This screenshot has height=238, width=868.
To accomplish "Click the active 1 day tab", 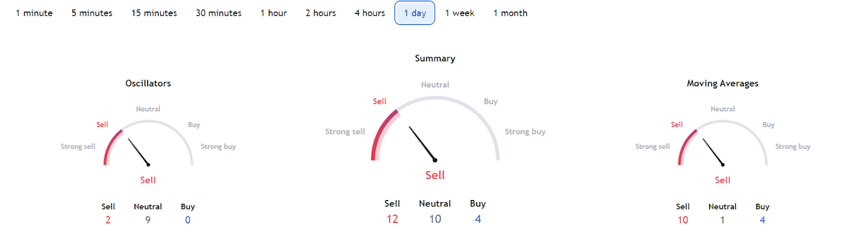I will pos(415,13).
